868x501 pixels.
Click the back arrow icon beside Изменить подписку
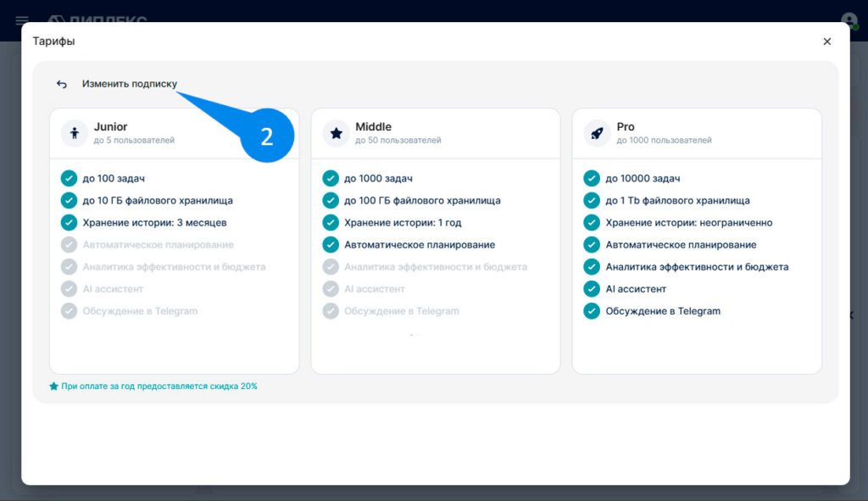pos(61,84)
